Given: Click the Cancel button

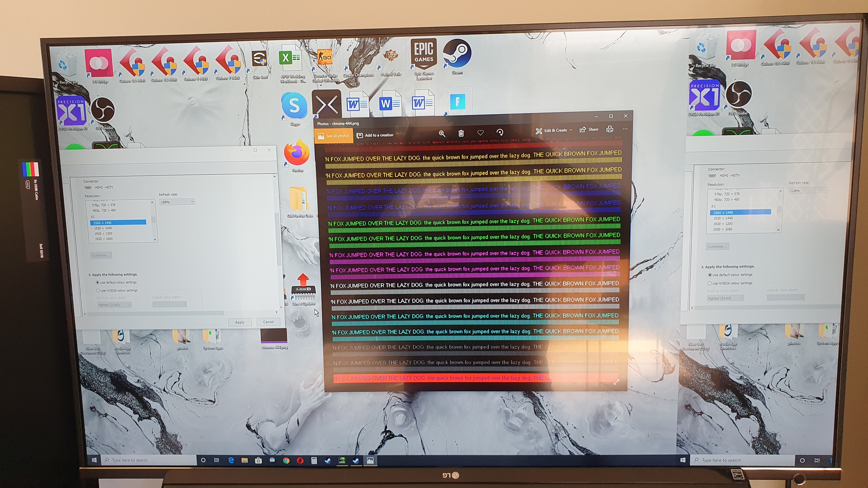Looking at the screenshot, I should point(268,322).
